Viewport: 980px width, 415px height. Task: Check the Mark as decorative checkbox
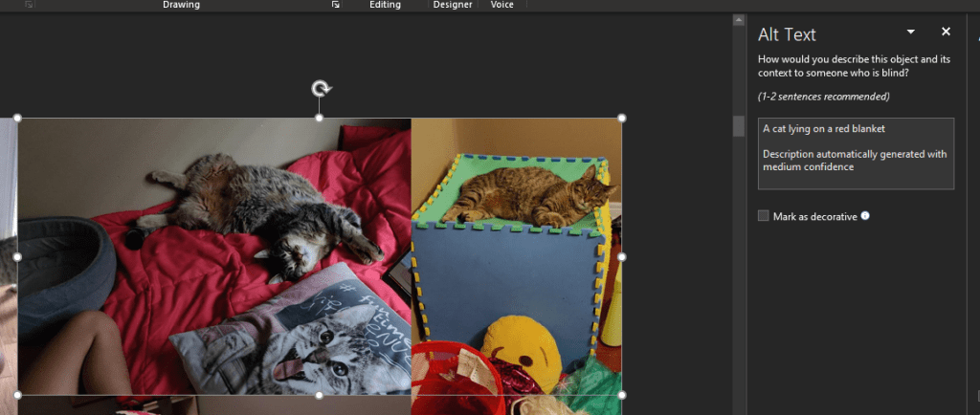click(763, 216)
